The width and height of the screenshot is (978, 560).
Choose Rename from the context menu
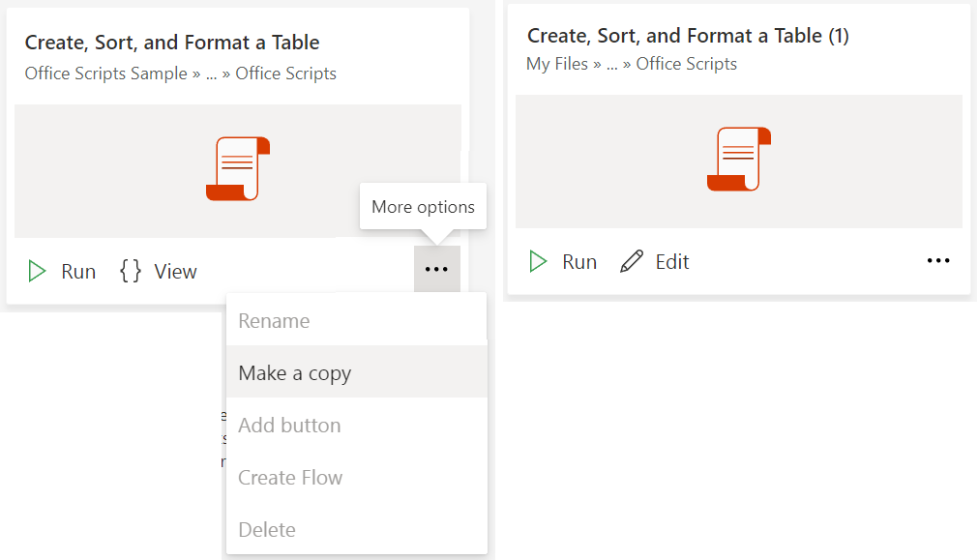(274, 321)
